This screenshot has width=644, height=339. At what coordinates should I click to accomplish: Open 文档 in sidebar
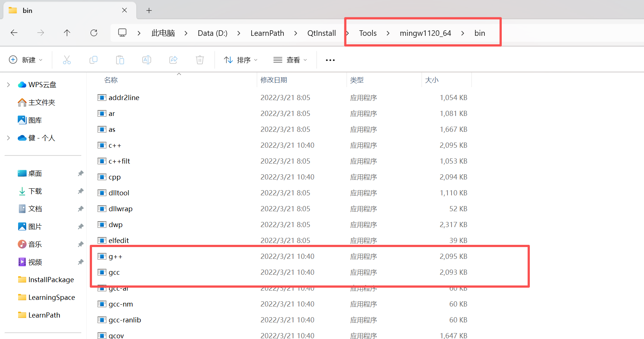coord(30,209)
